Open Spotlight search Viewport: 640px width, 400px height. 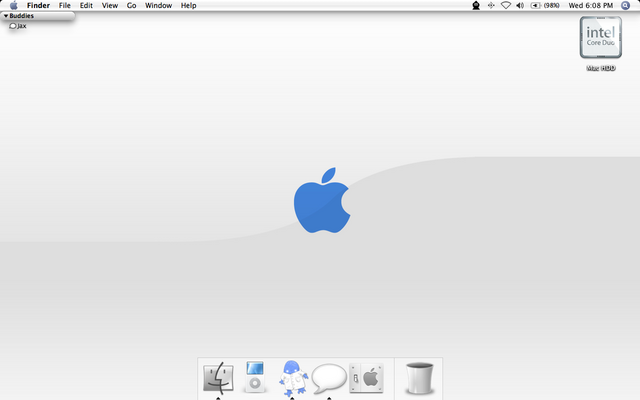pos(625,5)
